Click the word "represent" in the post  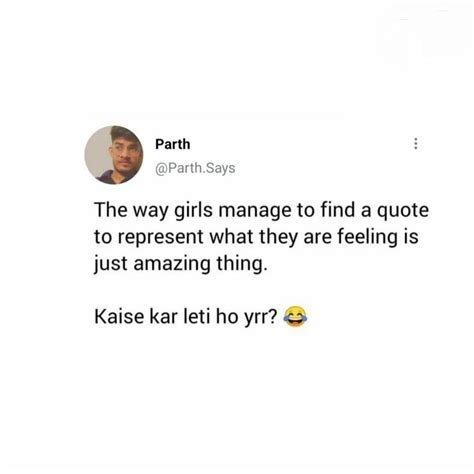[160, 238]
